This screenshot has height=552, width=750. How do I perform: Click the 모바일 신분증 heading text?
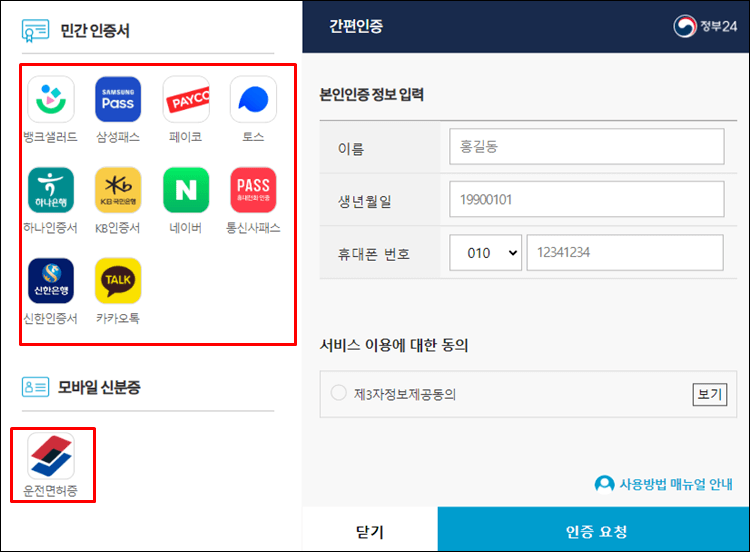click(99, 387)
